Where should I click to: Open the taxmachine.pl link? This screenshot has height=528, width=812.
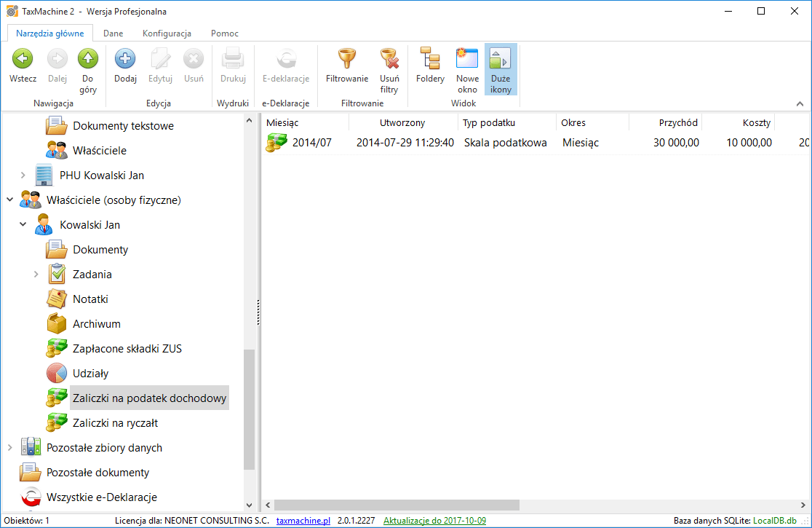click(x=303, y=521)
